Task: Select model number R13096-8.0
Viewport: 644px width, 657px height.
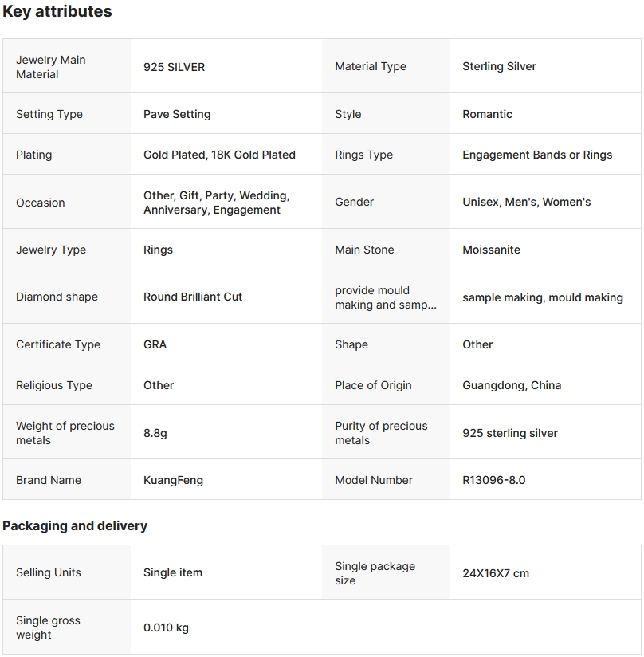Action: (493, 480)
